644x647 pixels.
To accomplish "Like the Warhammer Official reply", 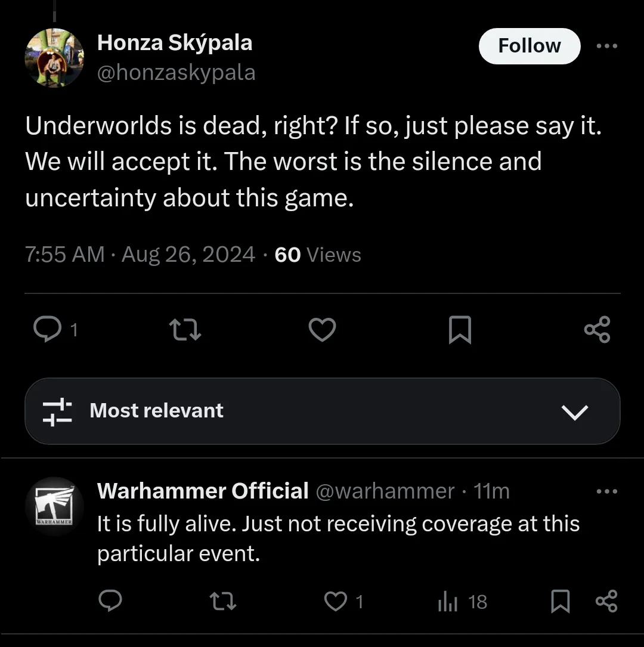I will [336, 601].
